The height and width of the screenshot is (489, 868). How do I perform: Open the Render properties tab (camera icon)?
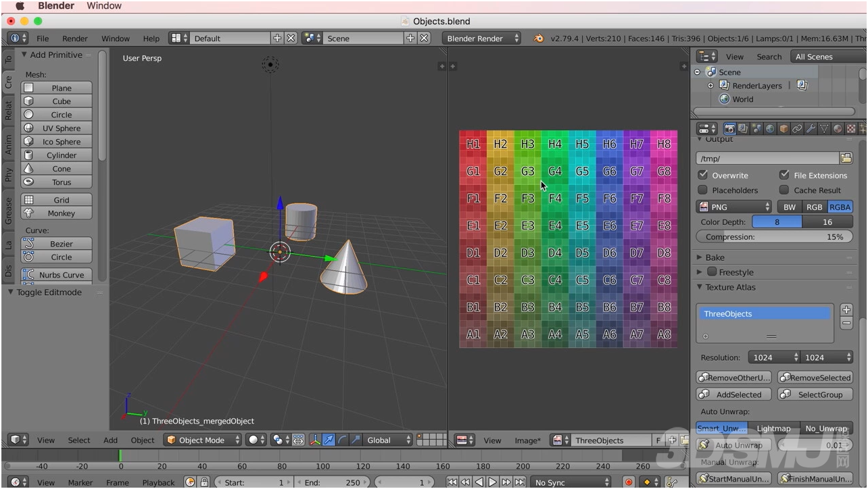[x=730, y=128]
